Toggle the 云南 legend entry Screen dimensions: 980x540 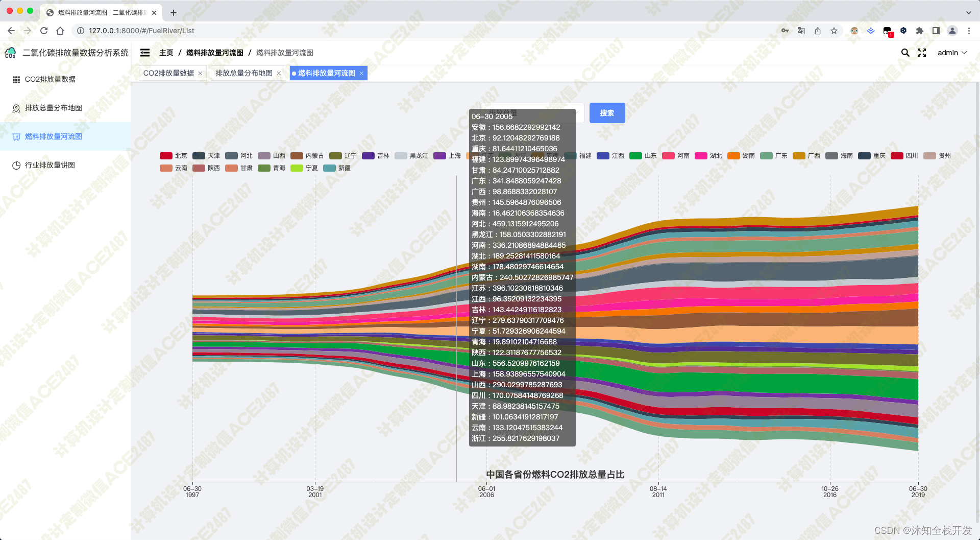(174, 168)
